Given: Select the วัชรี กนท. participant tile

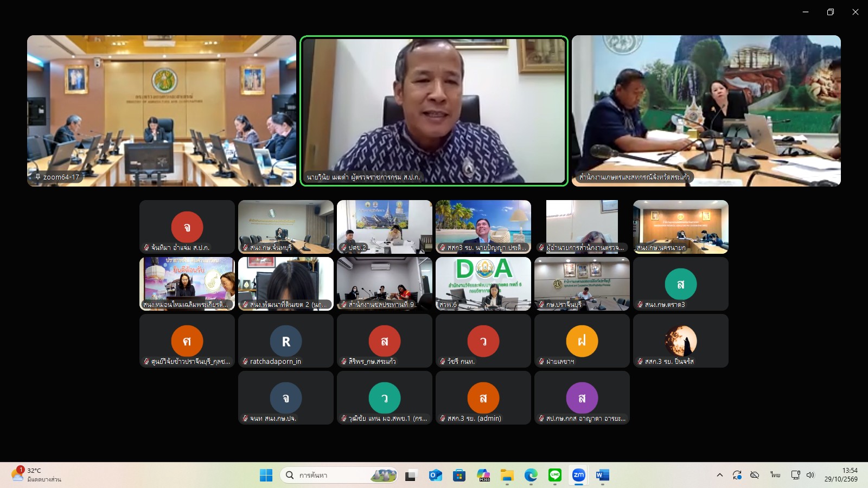Looking at the screenshot, I should [x=483, y=341].
